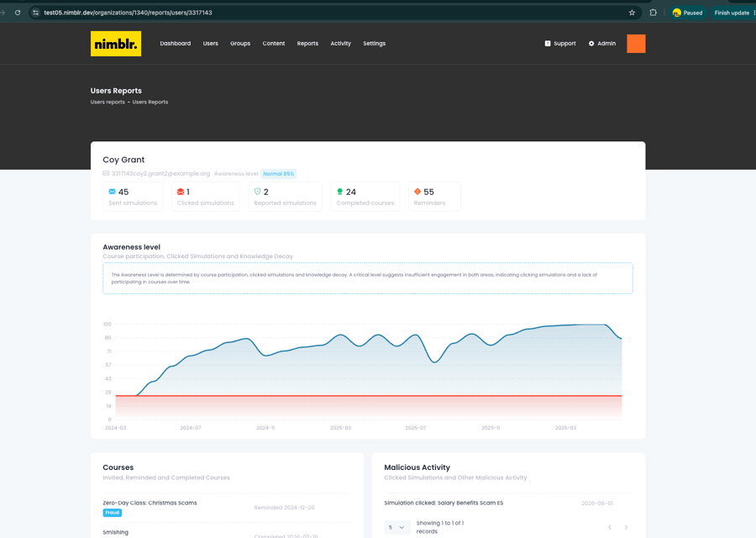The image size is (756, 538).
Task: Click the green Completed courses award icon
Action: [340, 192]
